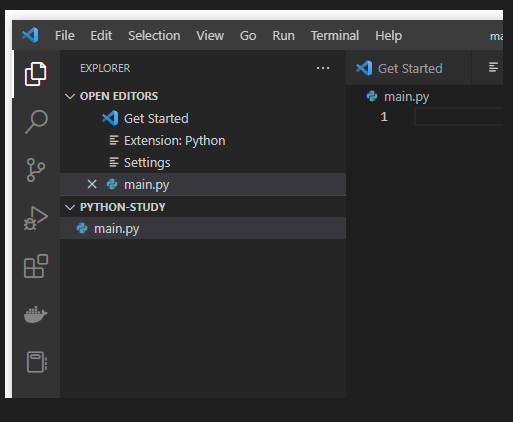Open the Selection menu
Screen dimensions: 513x422
(x=154, y=35)
